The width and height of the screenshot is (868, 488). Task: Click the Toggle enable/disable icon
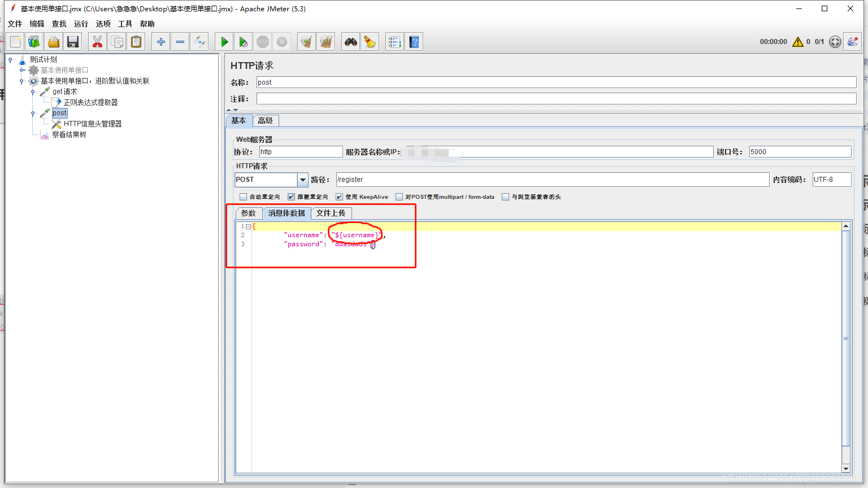click(x=199, y=42)
